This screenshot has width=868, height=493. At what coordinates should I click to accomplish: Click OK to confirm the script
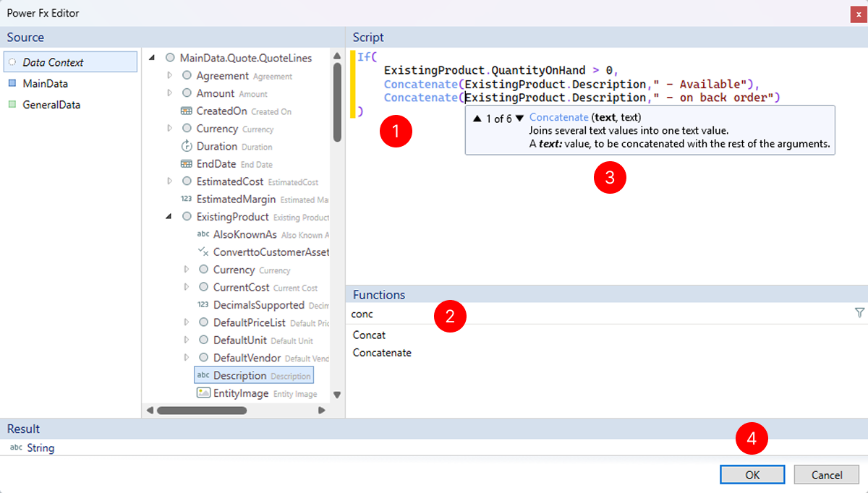[753, 475]
